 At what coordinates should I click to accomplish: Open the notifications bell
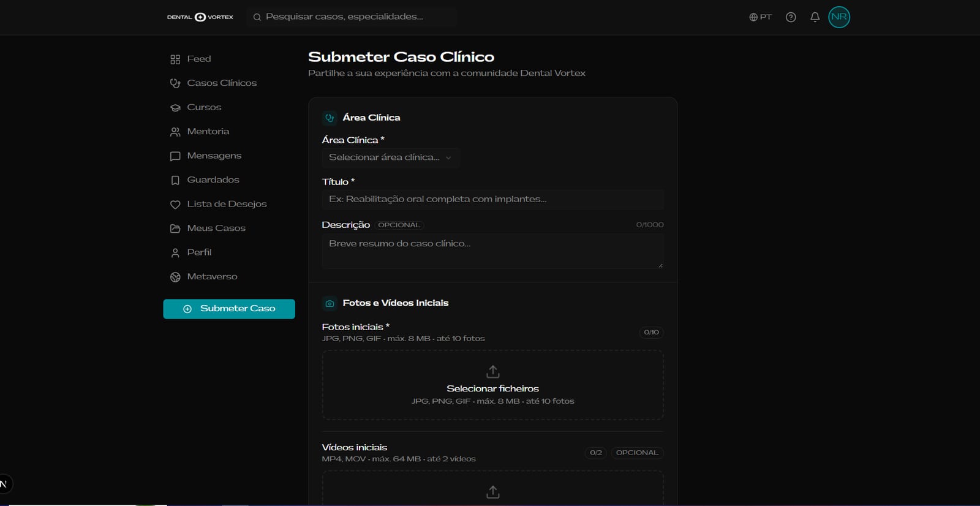pos(815,17)
